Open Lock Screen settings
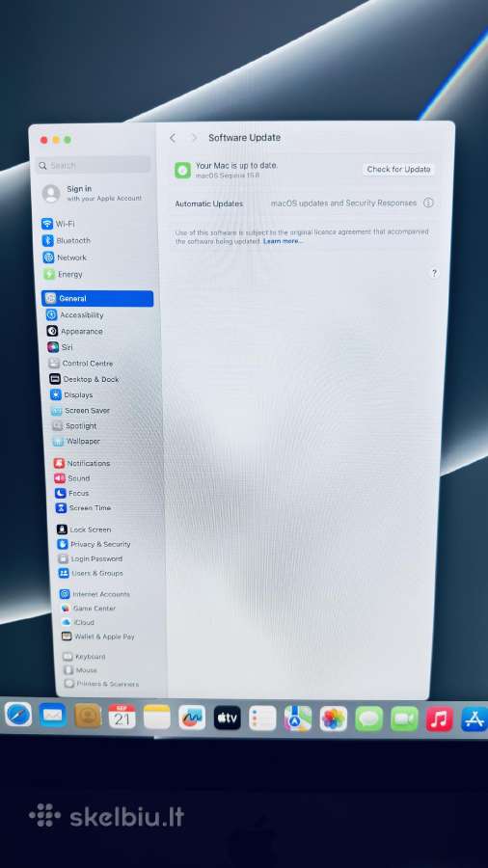Image resolution: width=488 pixels, height=868 pixels. pos(84,529)
